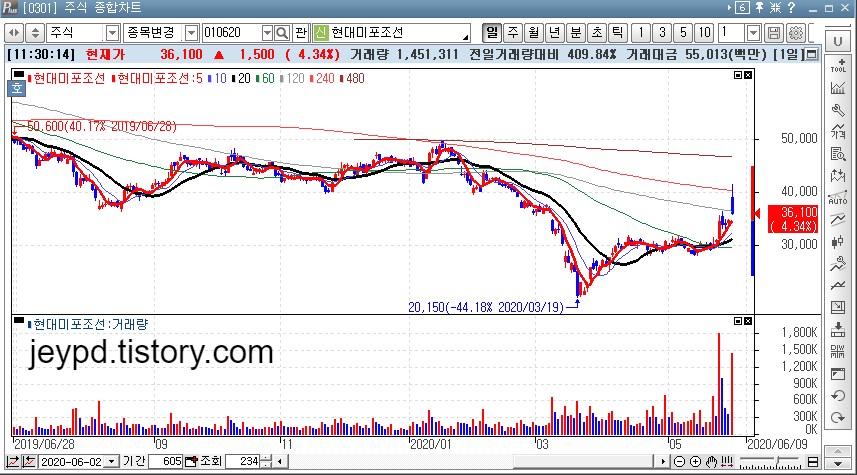Click the horizontal chart scrollbar thumb

pyautogui.click(x=583, y=462)
